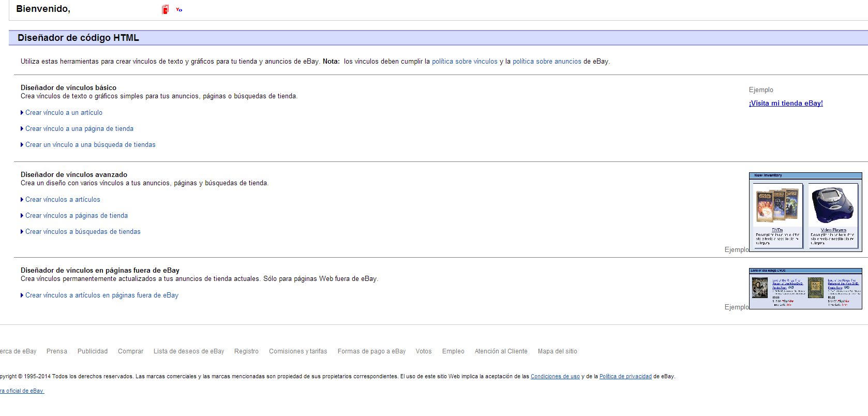Open Formas de pago a eBay footer link
This screenshot has height=416, width=868.
pyautogui.click(x=371, y=351)
